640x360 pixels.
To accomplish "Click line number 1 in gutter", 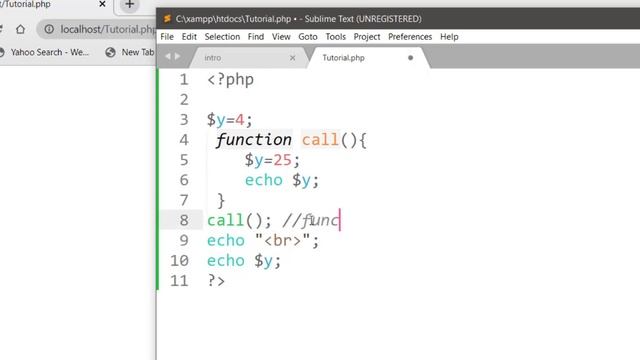I will (x=184, y=80).
